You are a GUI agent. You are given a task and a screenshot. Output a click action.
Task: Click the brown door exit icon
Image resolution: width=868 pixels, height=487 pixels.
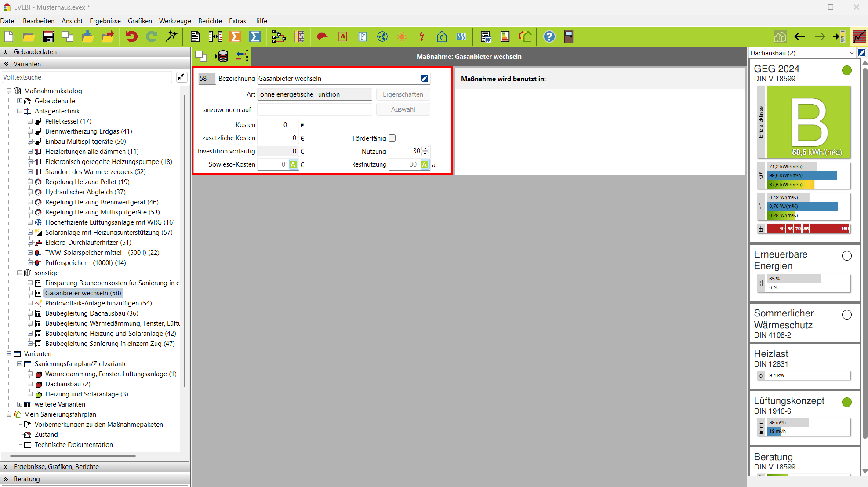tap(569, 36)
